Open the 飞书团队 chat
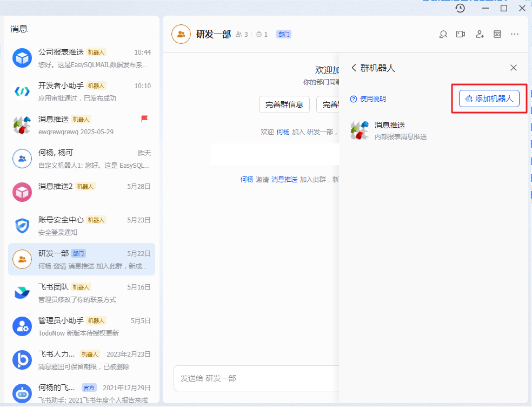The width and height of the screenshot is (532, 407). coord(82,292)
